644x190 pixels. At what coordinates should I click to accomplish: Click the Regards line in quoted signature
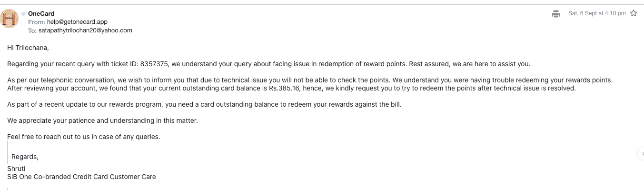click(25, 157)
